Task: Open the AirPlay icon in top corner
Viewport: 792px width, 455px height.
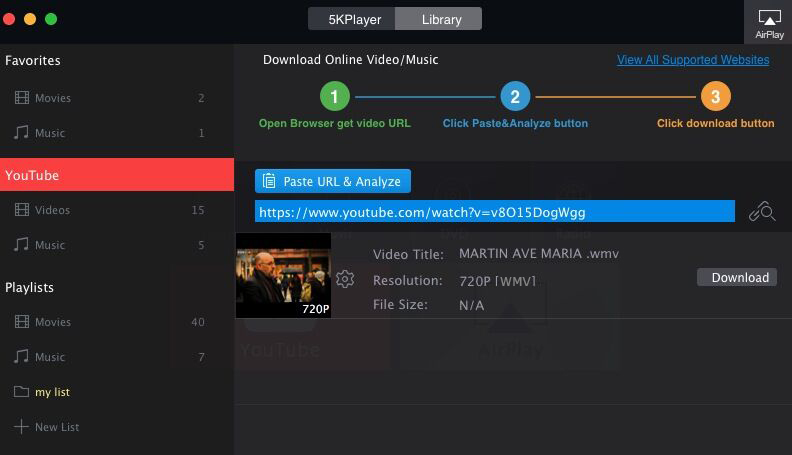Action: point(768,22)
